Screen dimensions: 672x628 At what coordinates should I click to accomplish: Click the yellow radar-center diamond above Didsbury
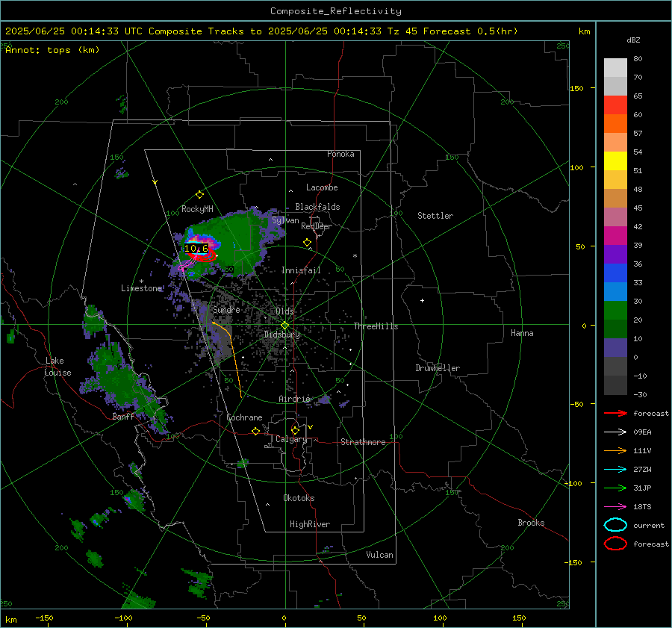click(x=284, y=326)
